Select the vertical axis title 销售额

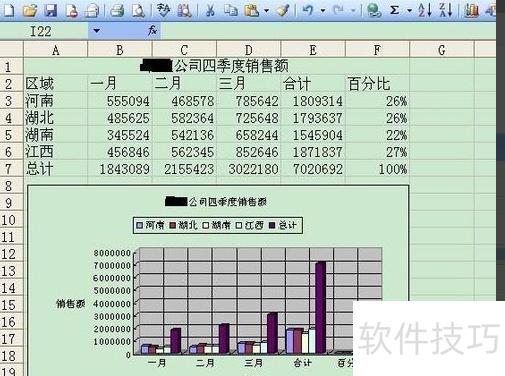(71, 304)
